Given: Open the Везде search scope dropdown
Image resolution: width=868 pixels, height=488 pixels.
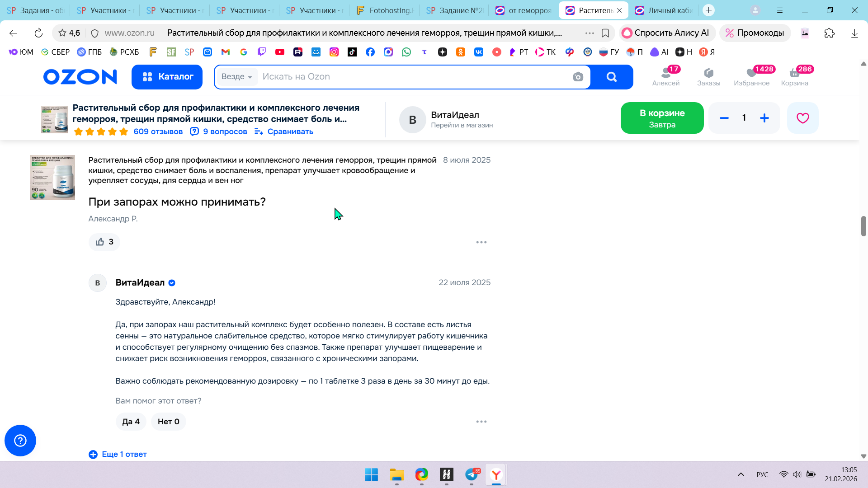Looking at the screenshot, I should (237, 77).
